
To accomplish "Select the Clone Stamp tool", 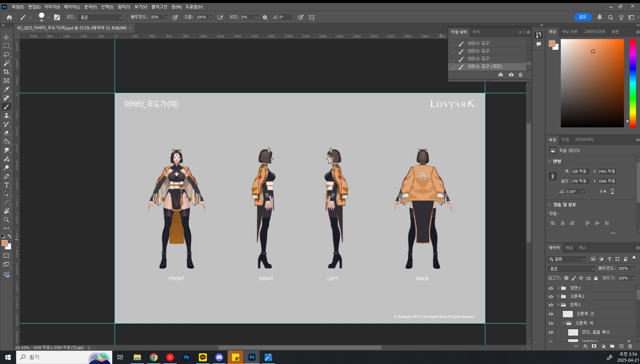I will 6,115.
